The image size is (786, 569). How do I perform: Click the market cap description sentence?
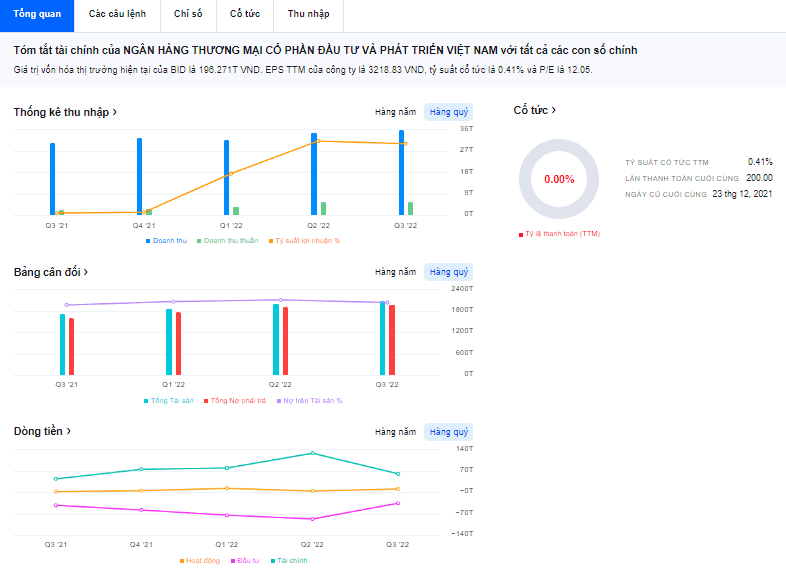(303, 70)
